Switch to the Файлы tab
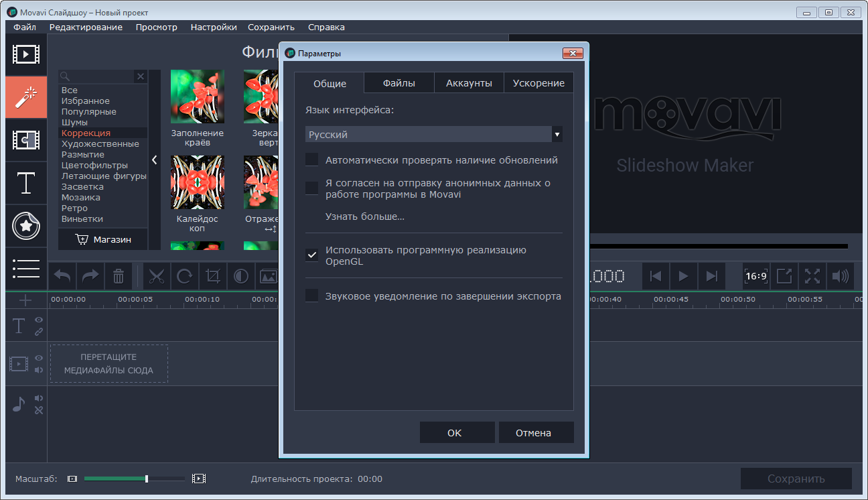 pos(399,83)
